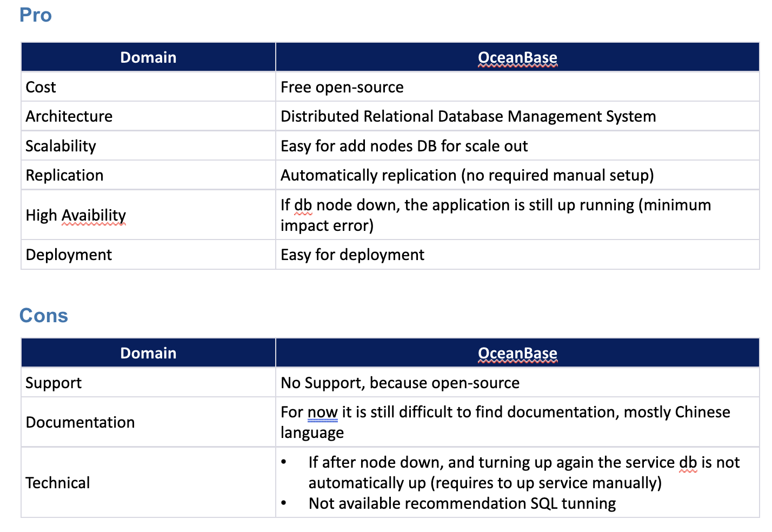Select the OceanBase link in the Cons table header
The width and height of the screenshot is (772, 532).
coord(517,353)
